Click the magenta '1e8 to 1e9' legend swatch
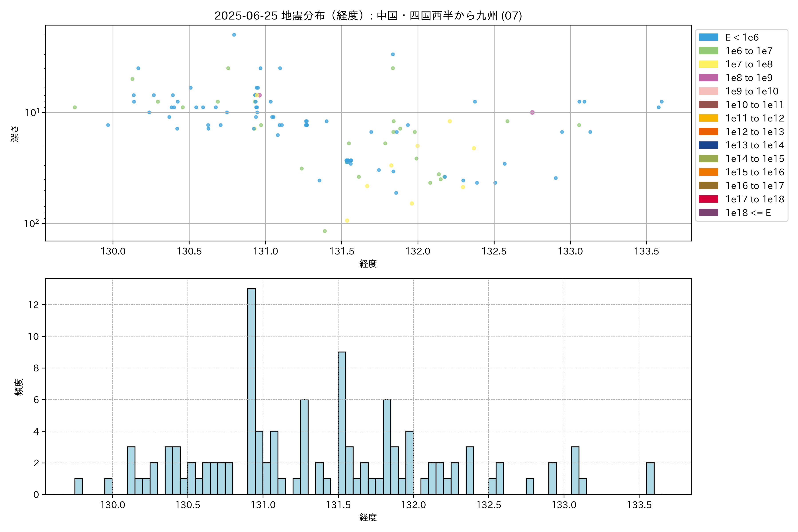The height and width of the screenshot is (532, 798). click(x=708, y=78)
